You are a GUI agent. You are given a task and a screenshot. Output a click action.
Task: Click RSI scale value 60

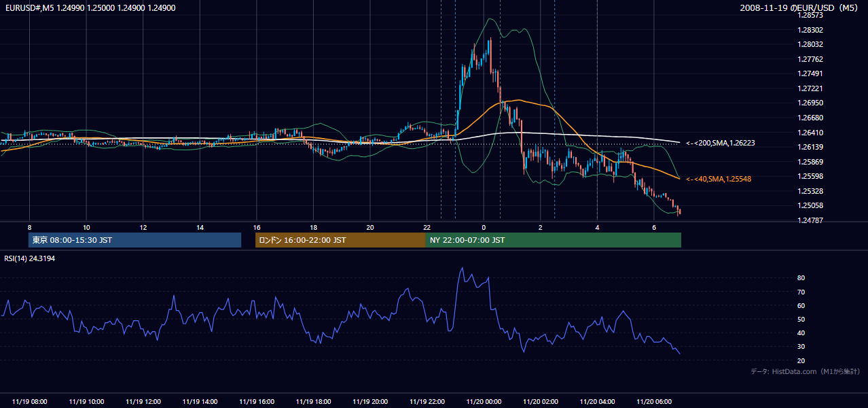(801, 305)
